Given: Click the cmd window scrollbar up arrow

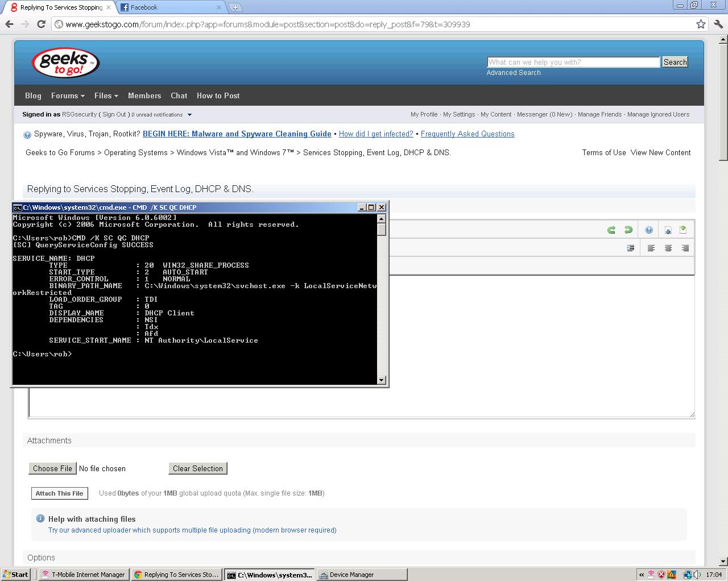Looking at the screenshot, I should pyautogui.click(x=382, y=219).
